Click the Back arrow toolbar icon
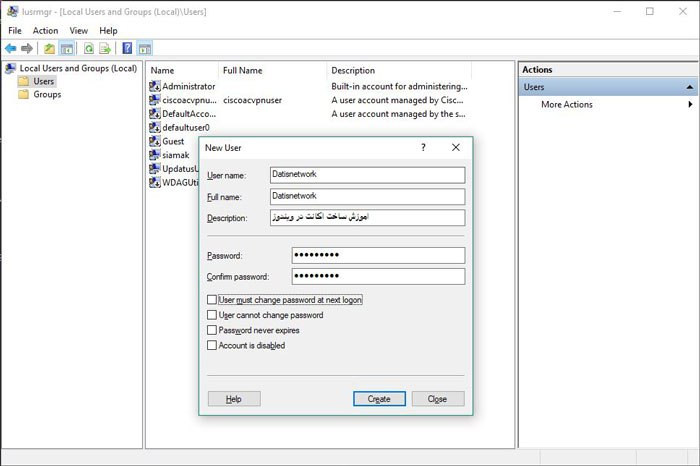 click(x=10, y=48)
